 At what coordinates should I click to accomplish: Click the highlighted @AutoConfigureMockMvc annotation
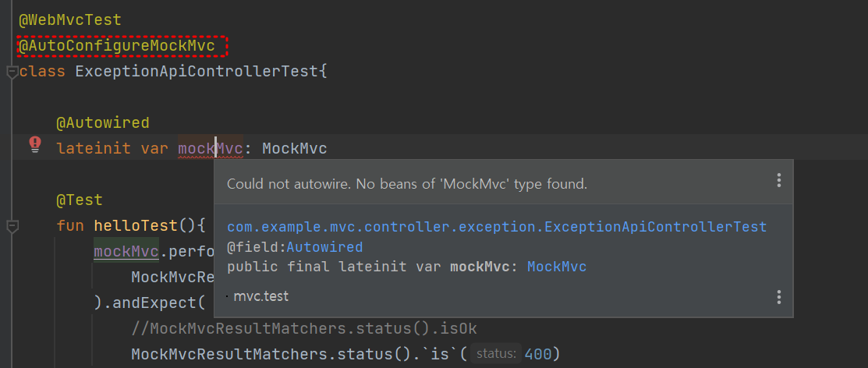(117, 46)
